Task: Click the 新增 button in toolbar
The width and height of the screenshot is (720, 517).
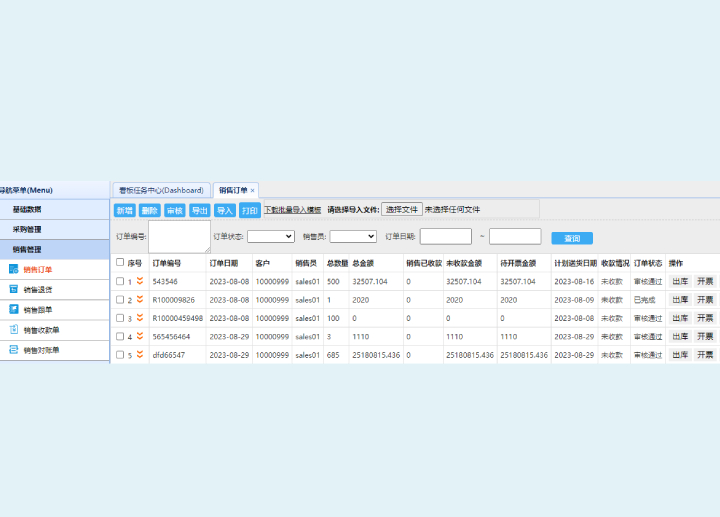Action: (x=124, y=210)
